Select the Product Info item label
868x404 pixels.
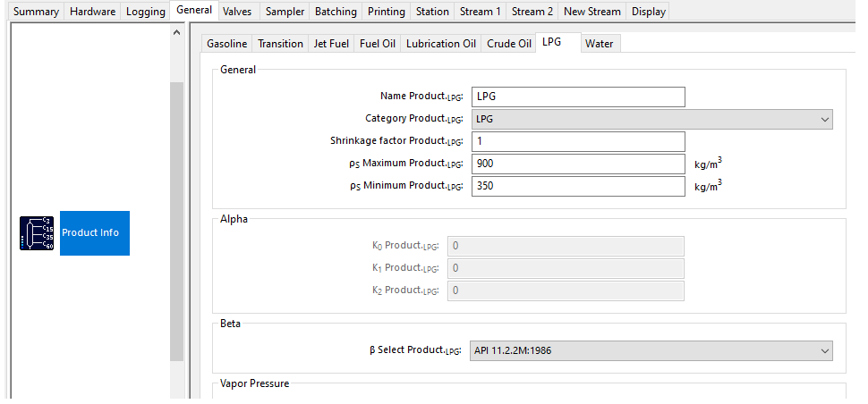coord(95,232)
